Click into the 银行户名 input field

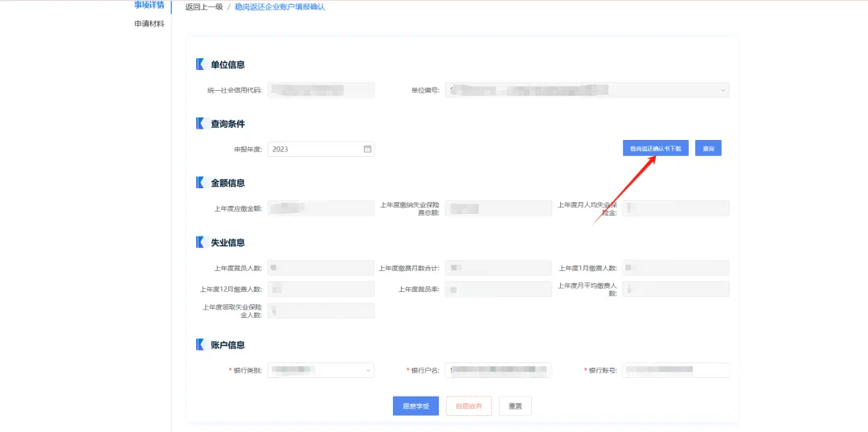click(498, 370)
